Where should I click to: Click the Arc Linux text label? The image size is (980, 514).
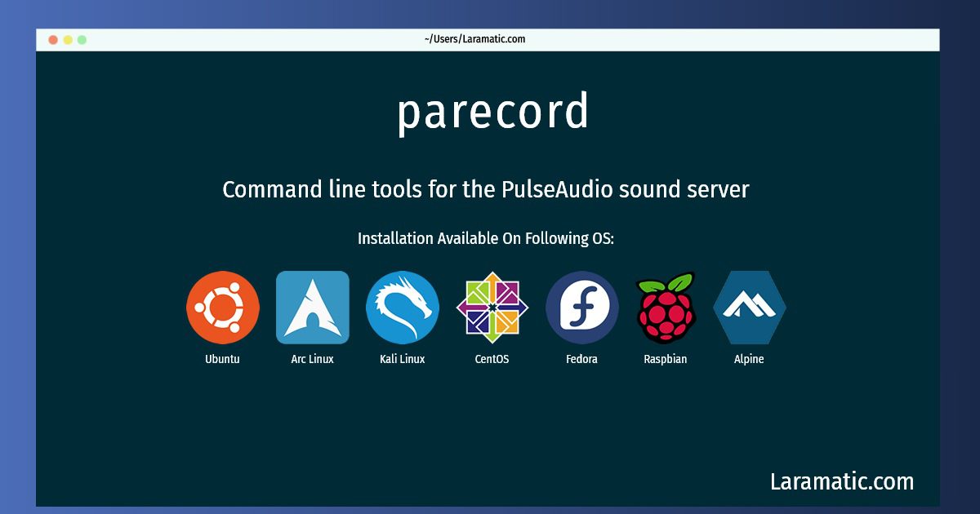pyautogui.click(x=313, y=359)
